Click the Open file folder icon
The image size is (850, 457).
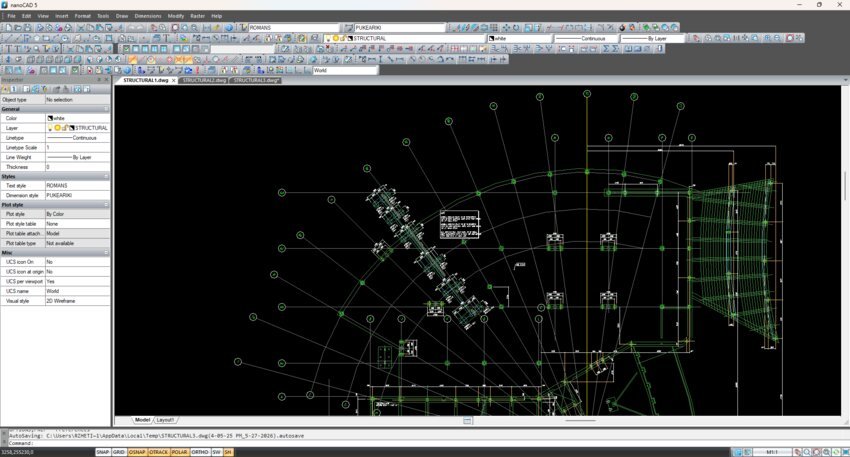coord(18,28)
